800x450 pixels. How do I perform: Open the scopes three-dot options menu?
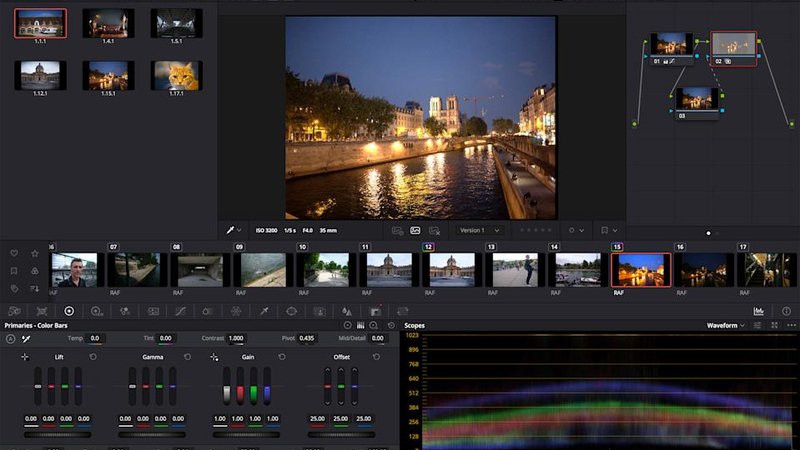[791, 325]
